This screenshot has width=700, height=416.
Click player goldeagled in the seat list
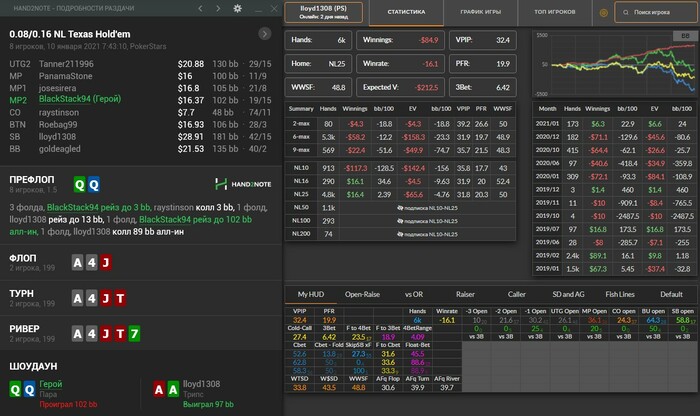tap(59, 149)
